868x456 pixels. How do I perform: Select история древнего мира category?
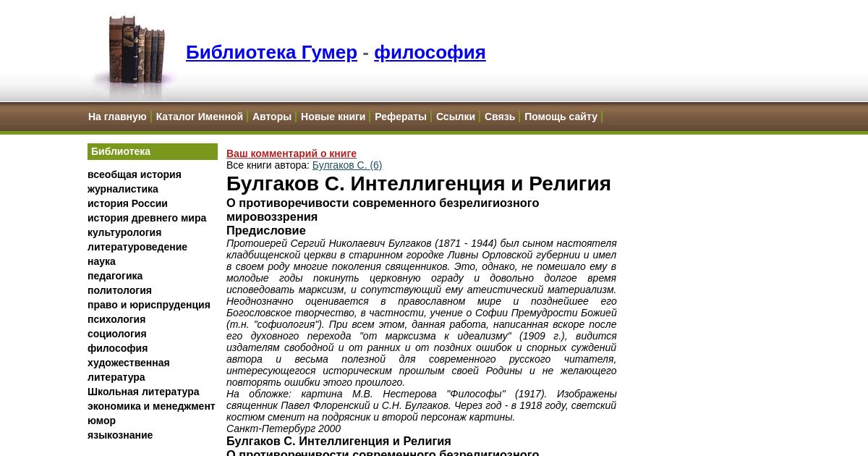click(x=147, y=218)
